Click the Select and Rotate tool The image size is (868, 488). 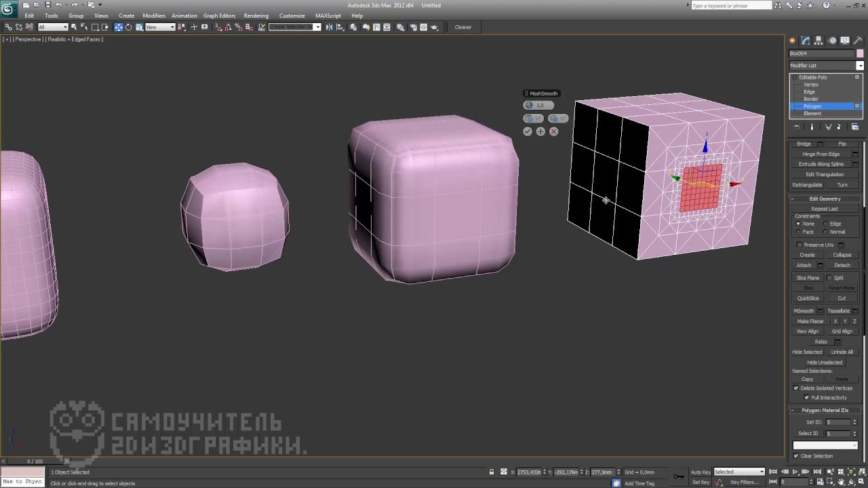[129, 27]
